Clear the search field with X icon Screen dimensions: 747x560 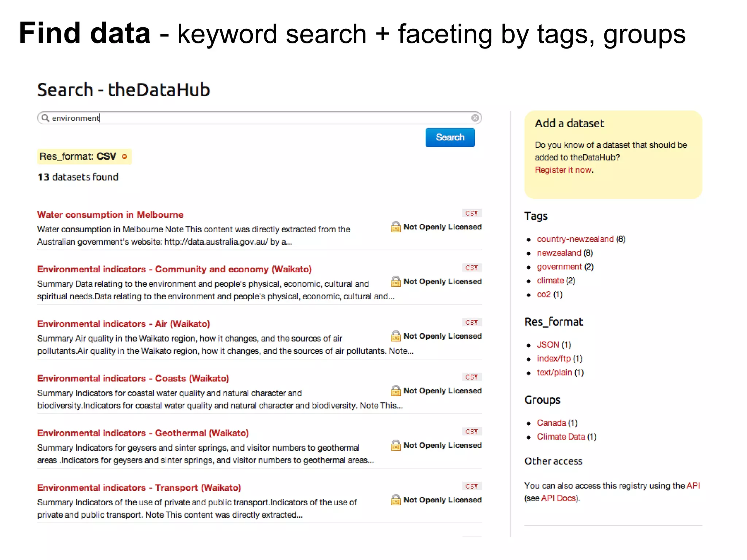pyautogui.click(x=475, y=118)
